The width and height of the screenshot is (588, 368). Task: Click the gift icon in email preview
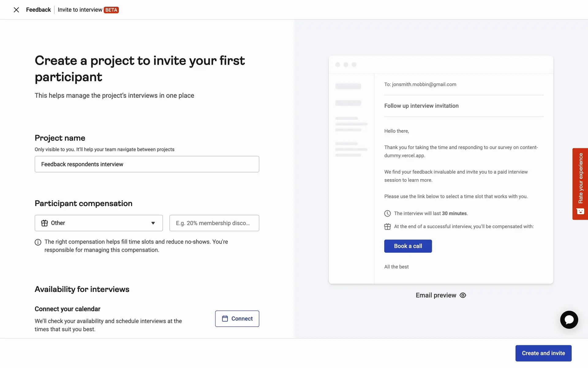(x=387, y=227)
